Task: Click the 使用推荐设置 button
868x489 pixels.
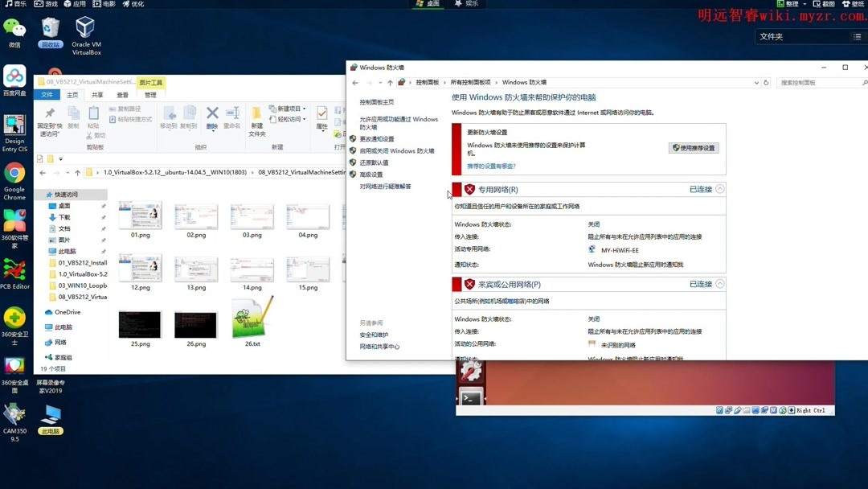Action: [x=694, y=147]
